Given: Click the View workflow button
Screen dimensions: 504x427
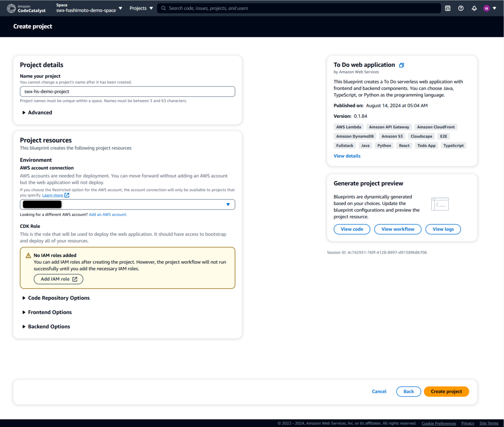Looking at the screenshot, I should point(398,229).
